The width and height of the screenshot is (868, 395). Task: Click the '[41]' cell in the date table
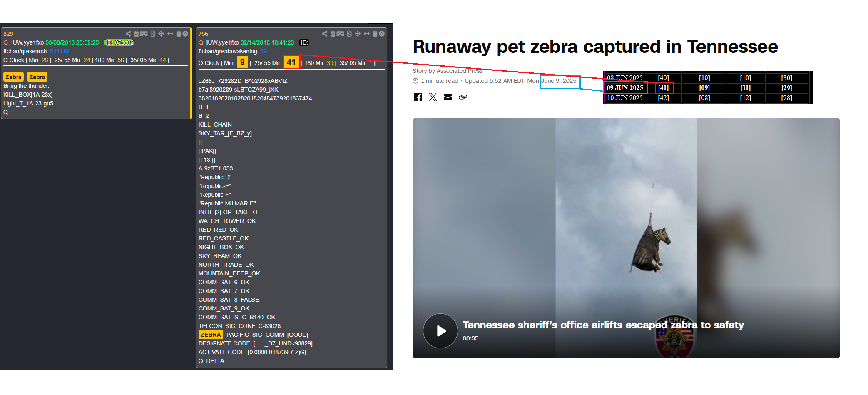pos(664,87)
